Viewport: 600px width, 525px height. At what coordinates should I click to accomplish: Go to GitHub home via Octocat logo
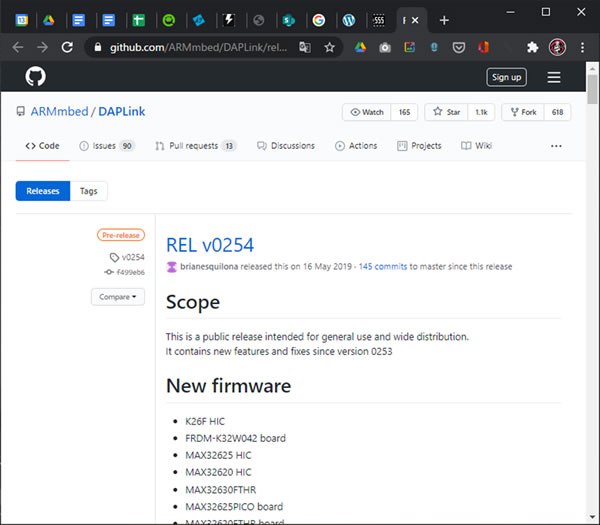point(36,76)
